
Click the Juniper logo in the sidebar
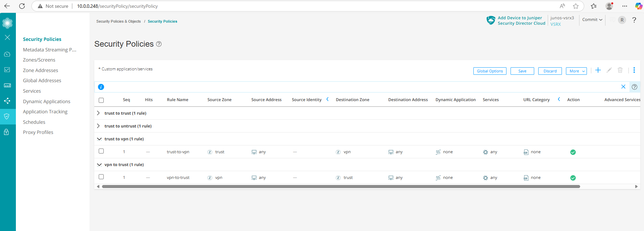point(7,23)
